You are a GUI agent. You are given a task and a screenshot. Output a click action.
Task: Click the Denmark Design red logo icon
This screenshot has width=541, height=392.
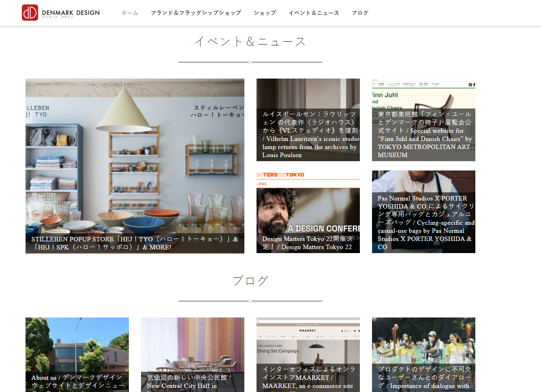point(30,13)
